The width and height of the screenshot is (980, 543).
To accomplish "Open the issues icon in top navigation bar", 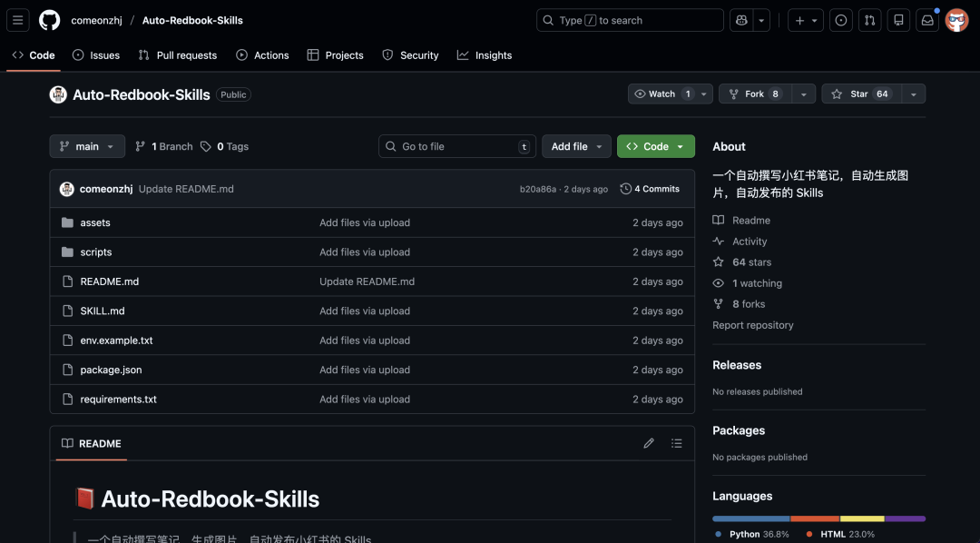I will [840, 19].
